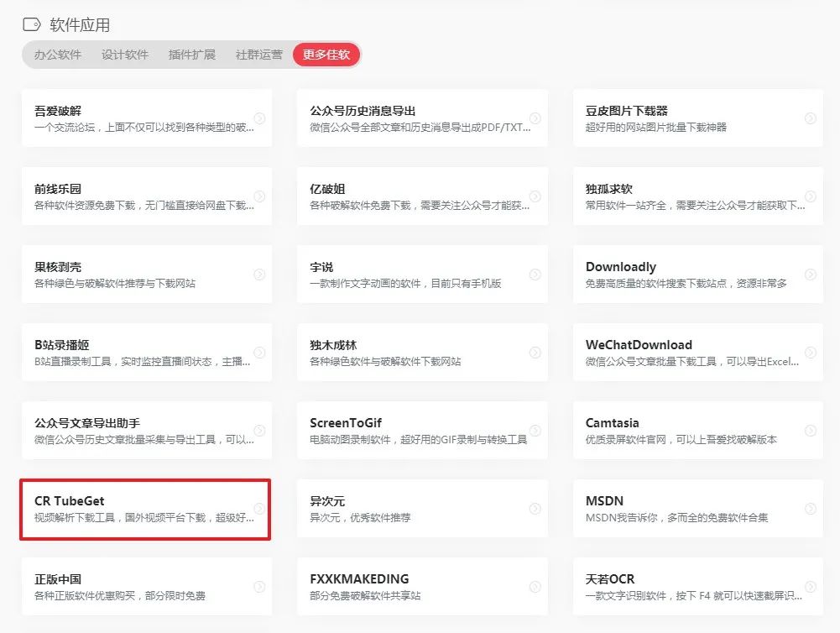
Task: Click the arrow icon on 独孤求软 card
Action: pos(811,196)
